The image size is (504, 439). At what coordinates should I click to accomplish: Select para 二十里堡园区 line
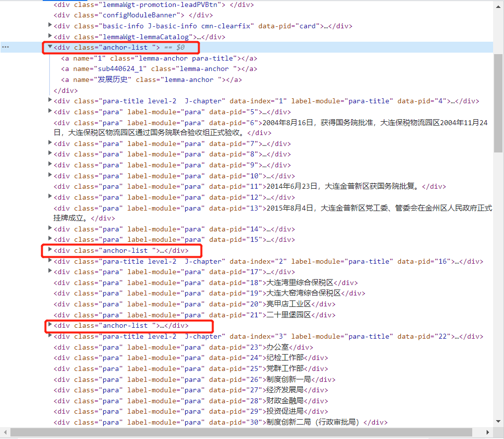(195, 315)
